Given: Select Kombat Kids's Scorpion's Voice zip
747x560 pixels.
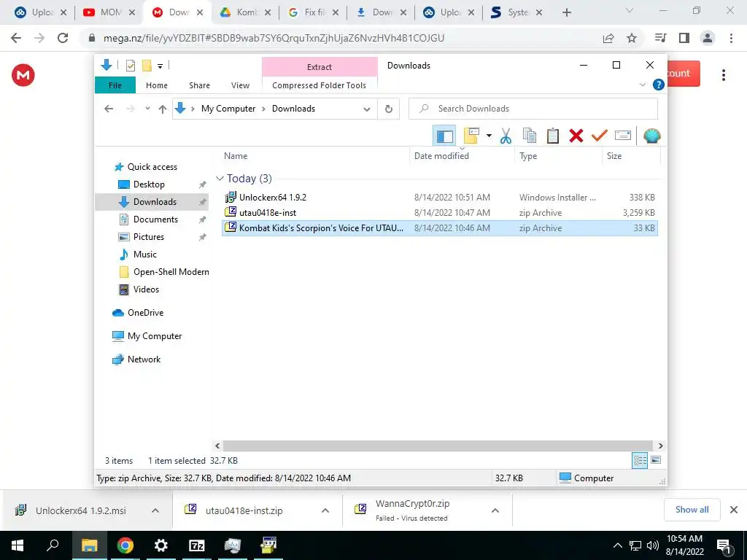Looking at the screenshot, I should [x=440, y=228].
